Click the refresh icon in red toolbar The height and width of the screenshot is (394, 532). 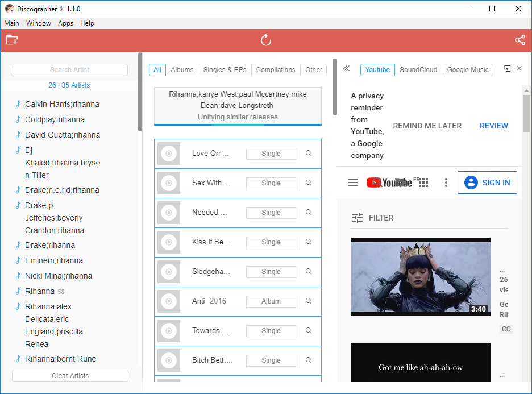point(266,40)
